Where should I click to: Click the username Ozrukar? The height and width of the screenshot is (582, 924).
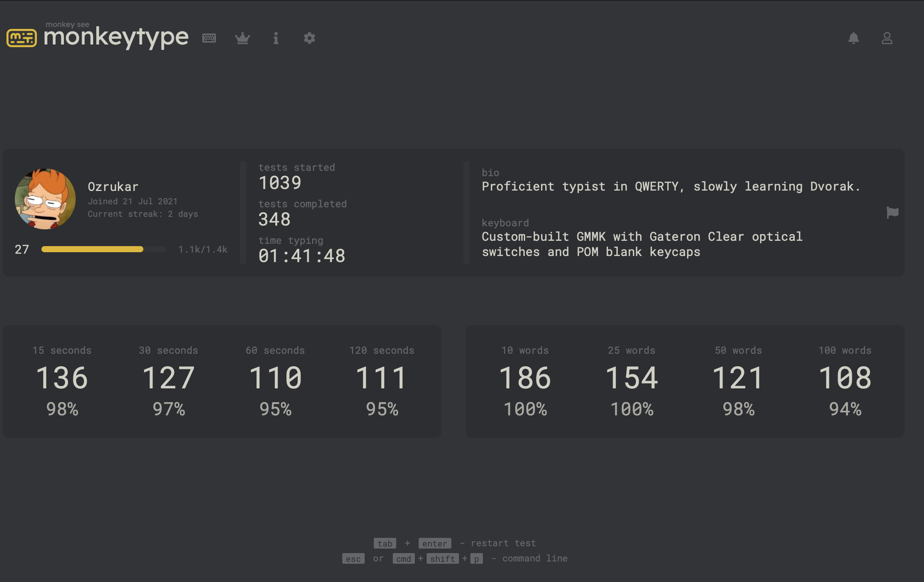(x=113, y=186)
